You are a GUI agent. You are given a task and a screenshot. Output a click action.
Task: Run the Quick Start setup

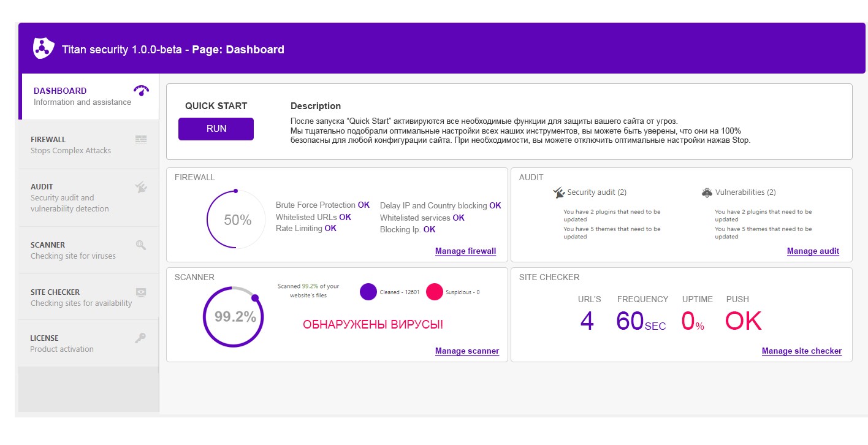pos(216,129)
